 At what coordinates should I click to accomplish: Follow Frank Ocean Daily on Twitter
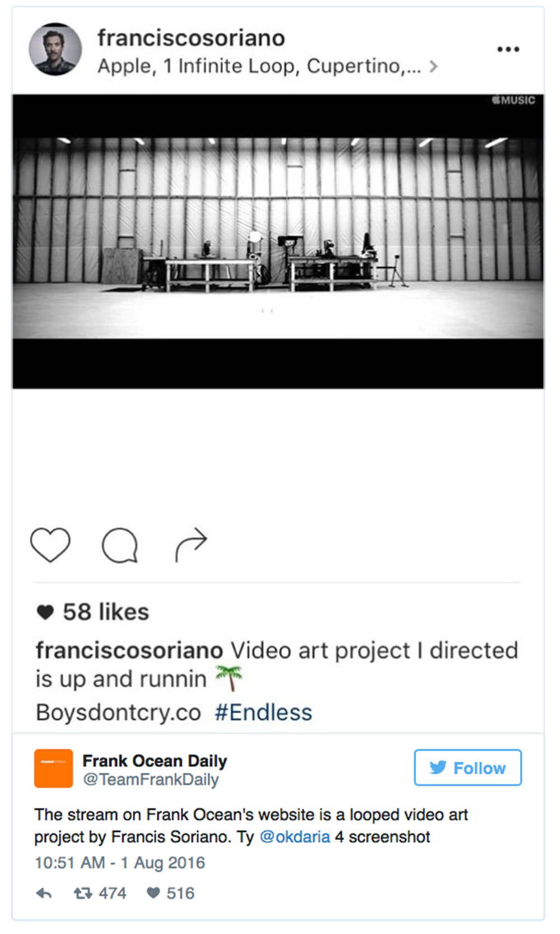pos(468,768)
